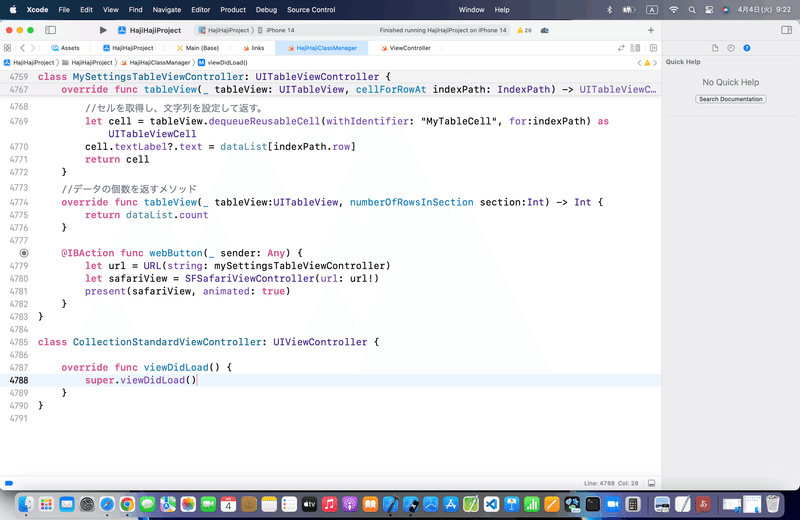Open the Source Control menu
Image resolution: width=800 pixels, height=520 pixels.
311,10
